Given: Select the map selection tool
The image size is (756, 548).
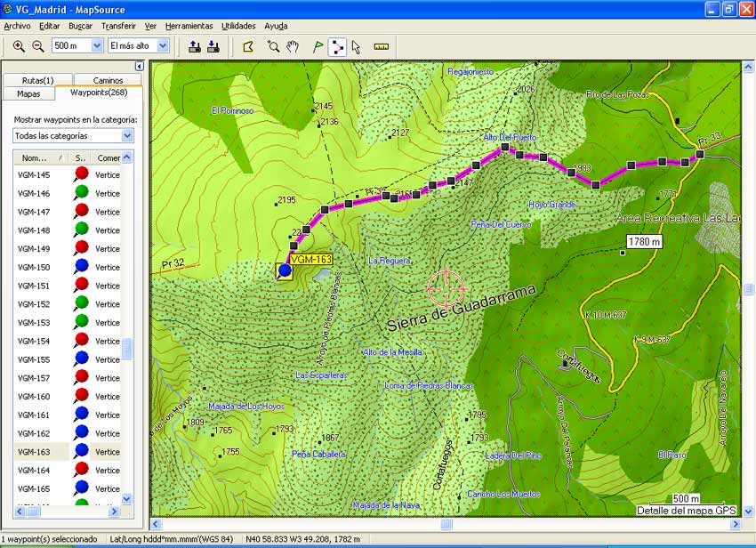Looking at the screenshot, I should (248, 47).
